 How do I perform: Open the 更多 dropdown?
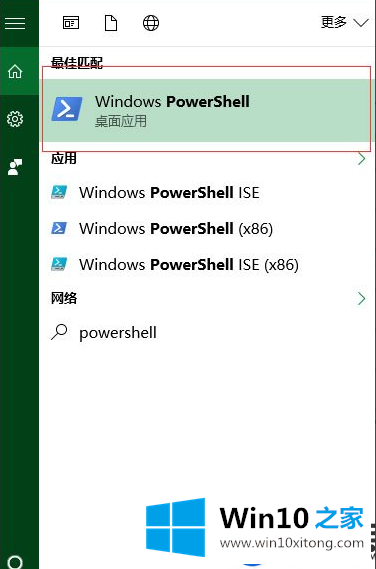(344, 22)
